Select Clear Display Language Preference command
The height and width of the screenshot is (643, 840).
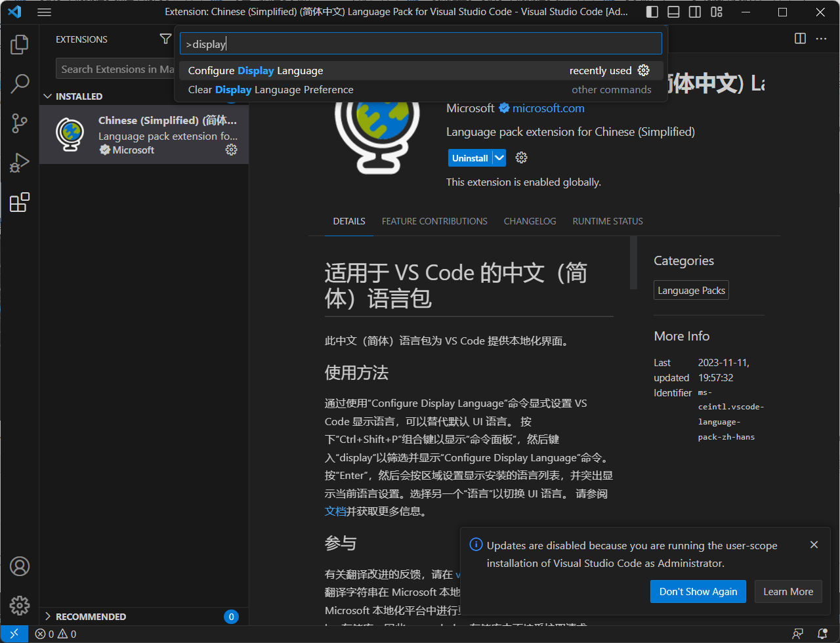(421, 89)
